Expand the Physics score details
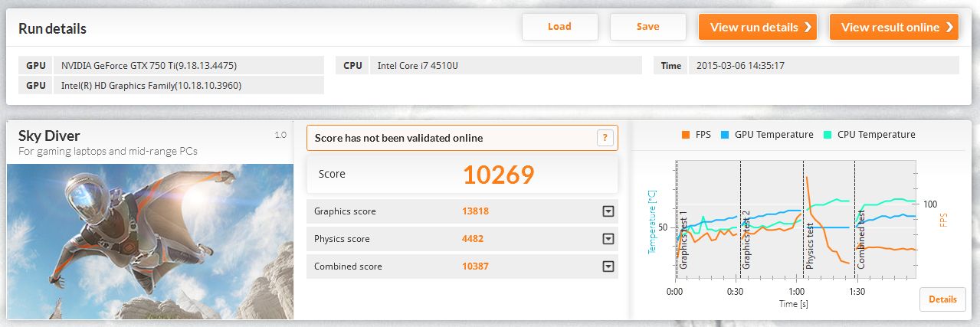This screenshot has height=327, width=980. [x=608, y=239]
